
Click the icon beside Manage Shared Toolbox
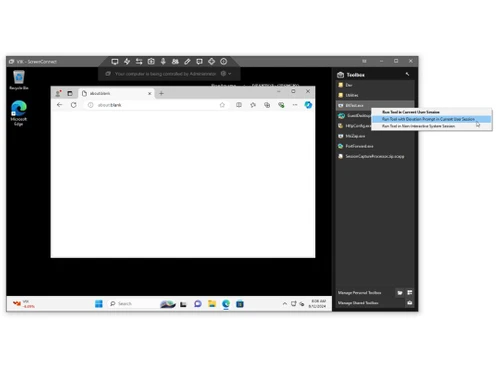[410, 303]
